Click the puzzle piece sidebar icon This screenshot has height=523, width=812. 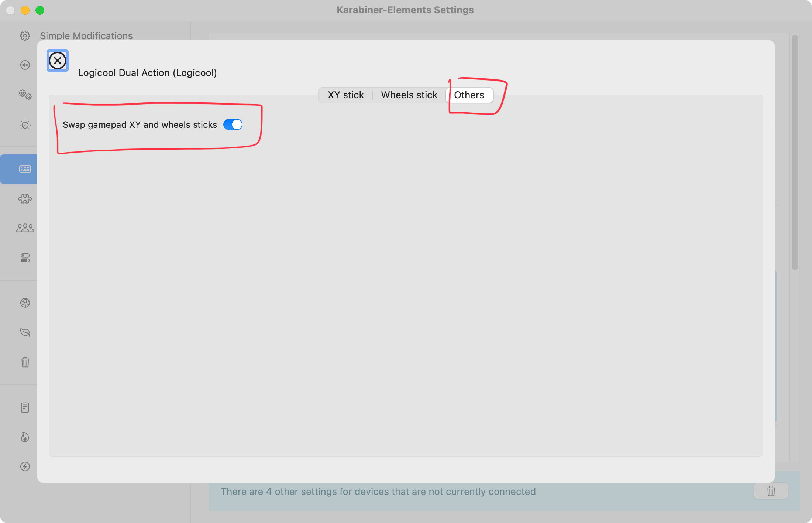24,198
